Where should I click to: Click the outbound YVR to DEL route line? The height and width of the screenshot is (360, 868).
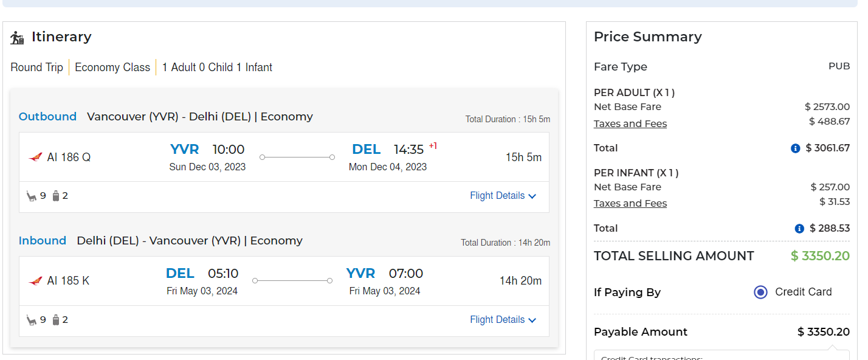[x=297, y=157]
